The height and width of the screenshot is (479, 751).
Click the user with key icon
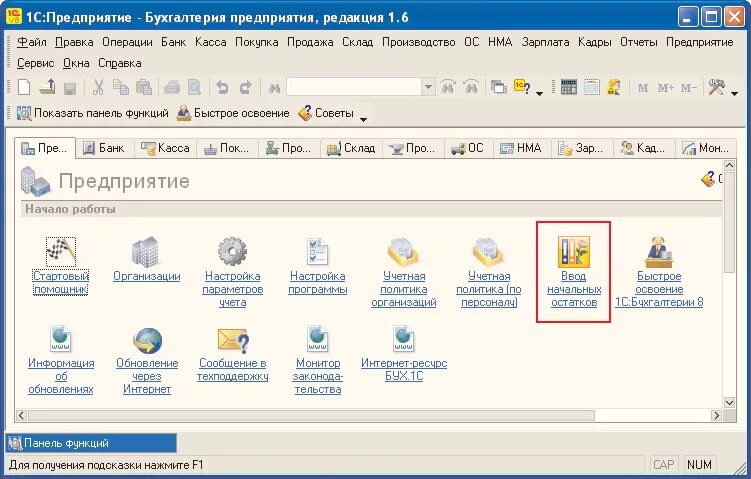(614, 87)
